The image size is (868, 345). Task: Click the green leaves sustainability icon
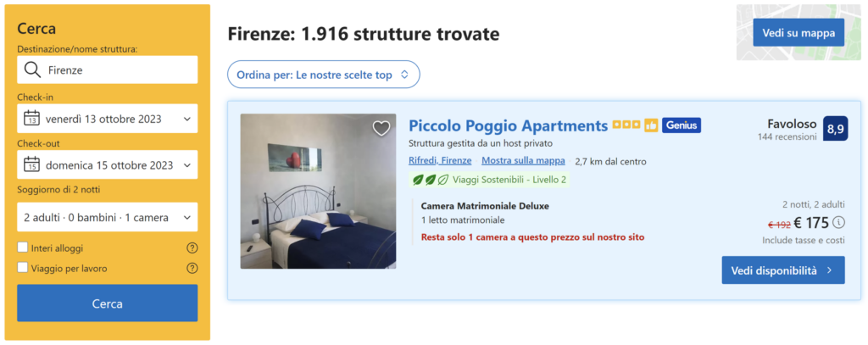click(x=429, y=180)
